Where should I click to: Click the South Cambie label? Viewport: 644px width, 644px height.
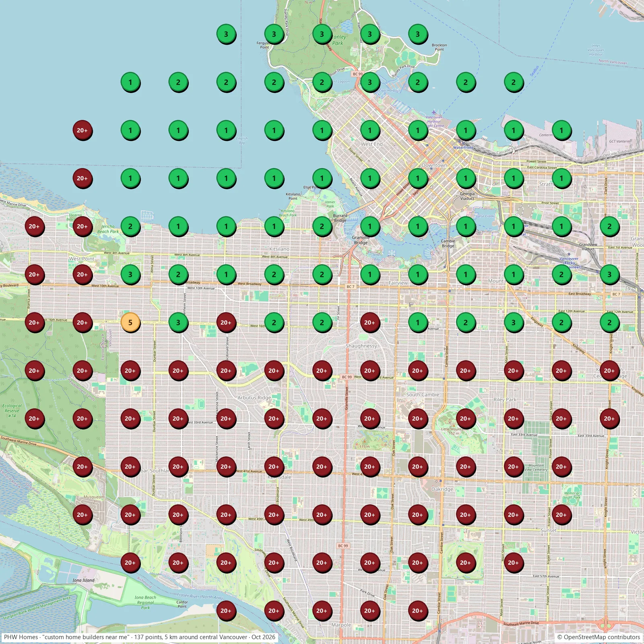click(423, 395)
